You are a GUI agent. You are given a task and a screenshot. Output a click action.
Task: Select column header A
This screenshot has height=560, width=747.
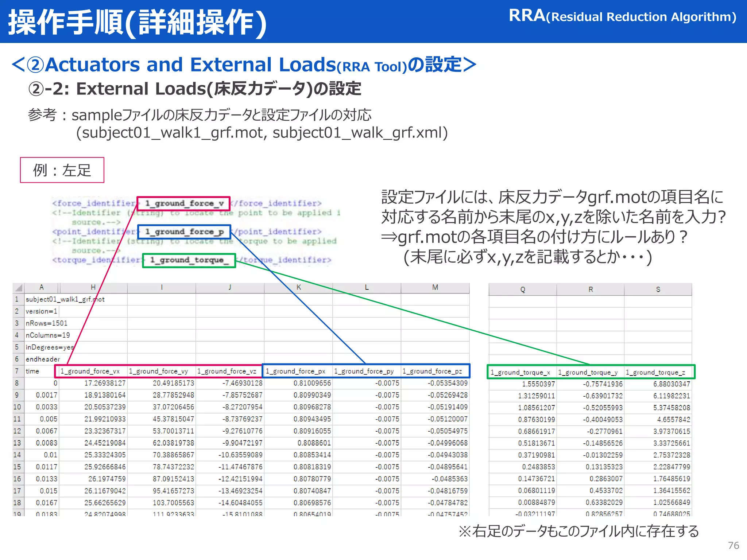click(x=41, y=288)
